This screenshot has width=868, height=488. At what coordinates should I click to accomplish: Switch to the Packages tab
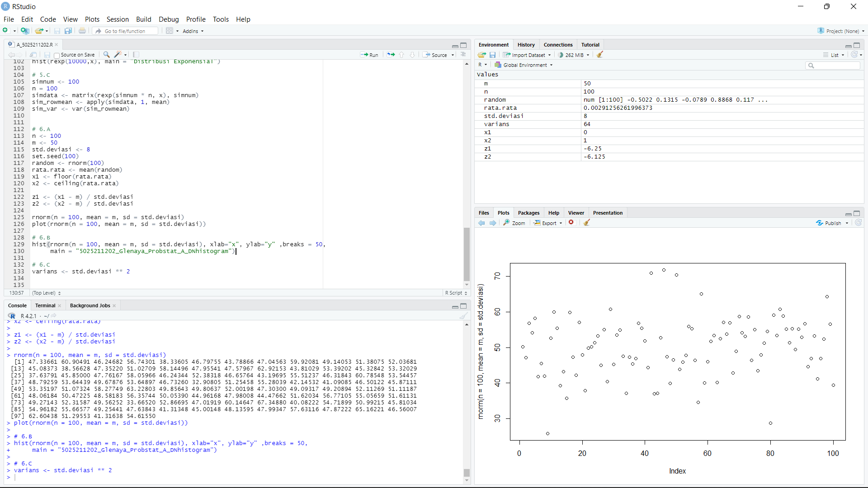tap(528, 212)
